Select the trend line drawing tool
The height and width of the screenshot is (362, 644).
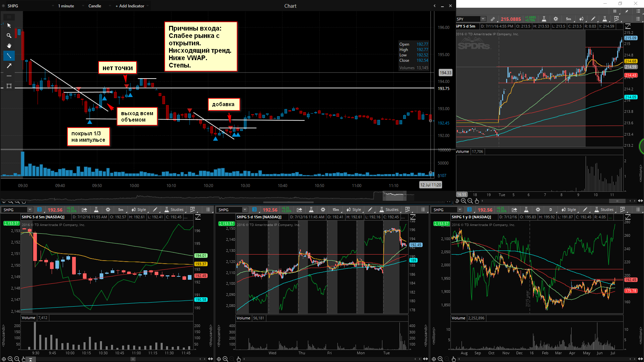(9, 56)
